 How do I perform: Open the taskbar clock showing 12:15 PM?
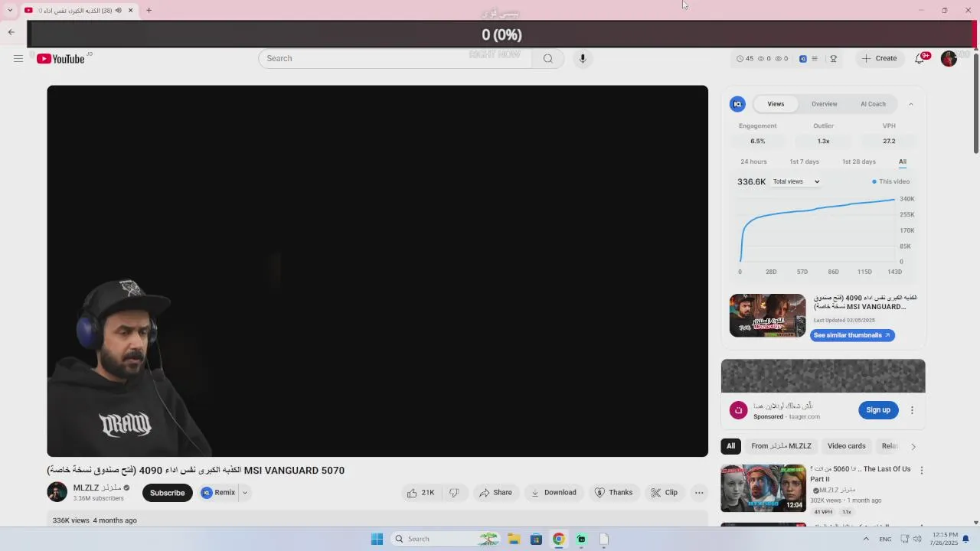945,539
